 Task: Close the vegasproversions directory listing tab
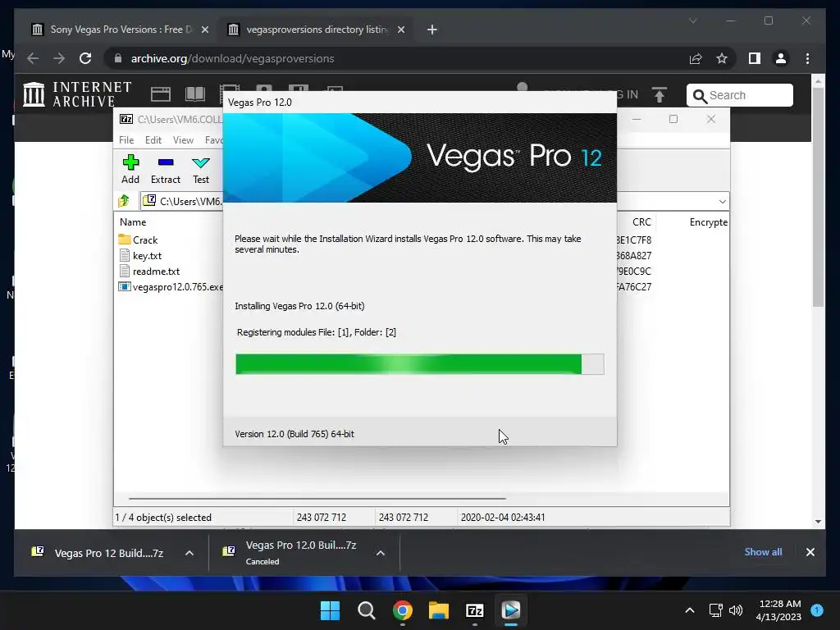[x=400, y=30]
